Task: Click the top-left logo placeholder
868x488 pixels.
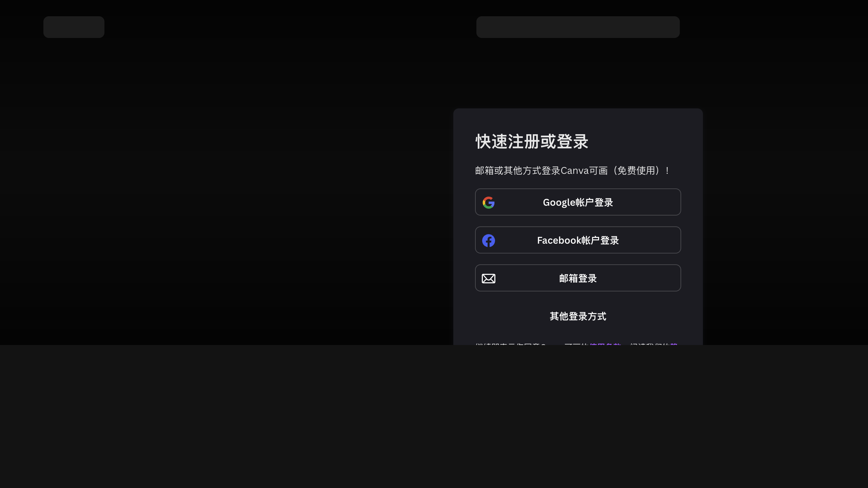Action: (74, 27)
